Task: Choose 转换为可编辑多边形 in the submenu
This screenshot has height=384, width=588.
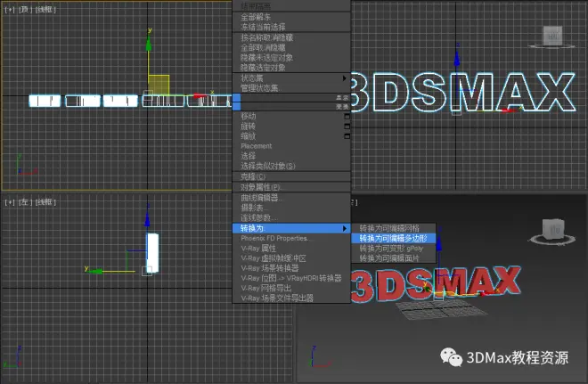Action: pyautogui.click(x=393, y=238)
